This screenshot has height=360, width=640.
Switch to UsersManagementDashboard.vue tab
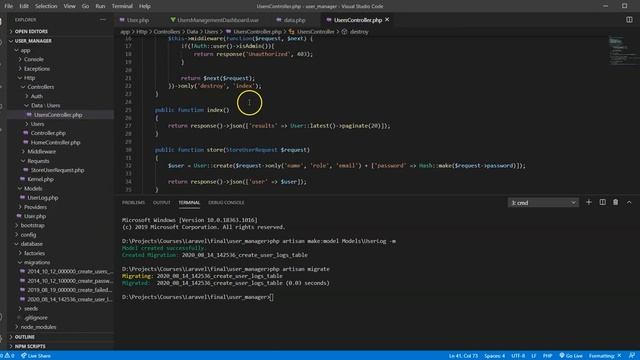pyautogui.click(x=218, y=20)
